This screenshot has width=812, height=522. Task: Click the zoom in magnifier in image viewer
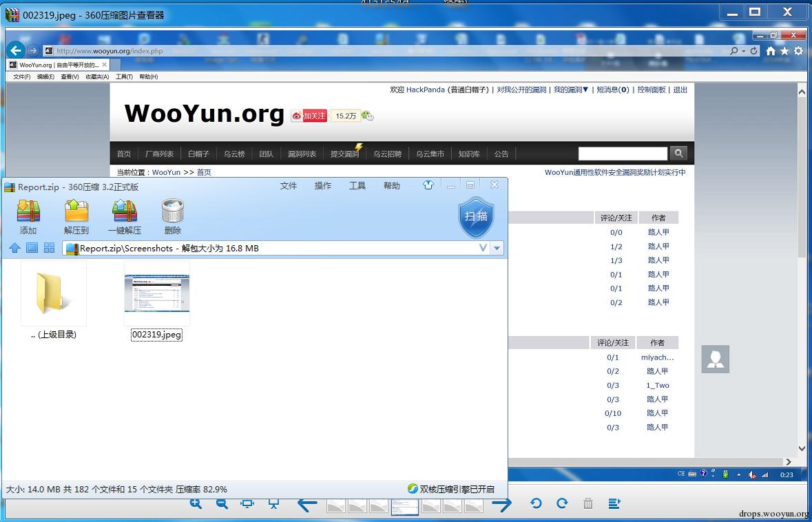click(196, 503)
